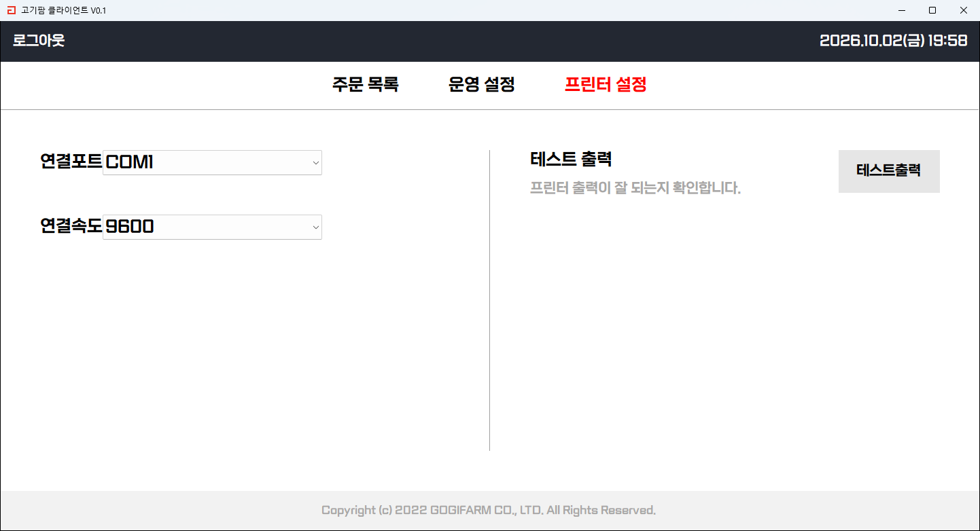Click the date and time display
The width and height of the screenshot is (980, 531).
point(893,41)
